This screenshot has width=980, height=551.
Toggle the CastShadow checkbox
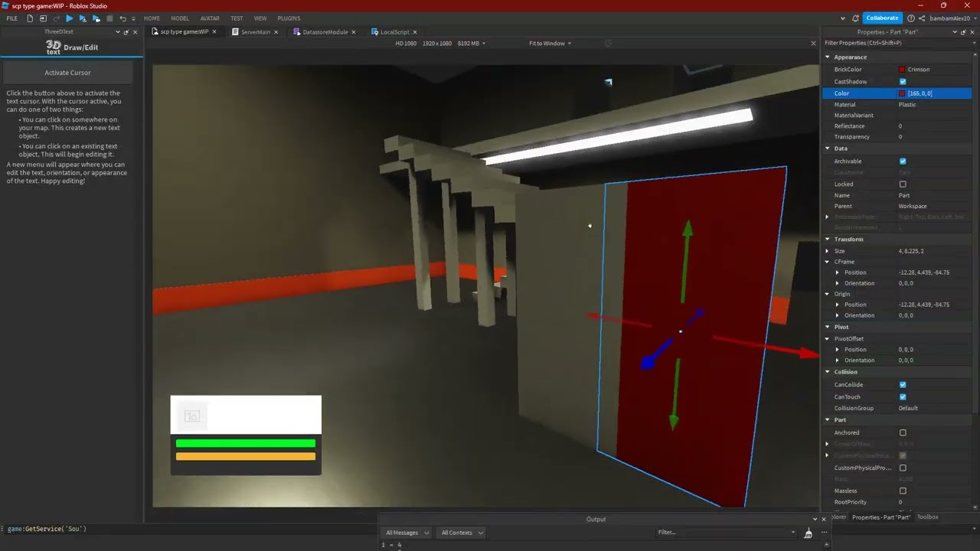(903, 82)
